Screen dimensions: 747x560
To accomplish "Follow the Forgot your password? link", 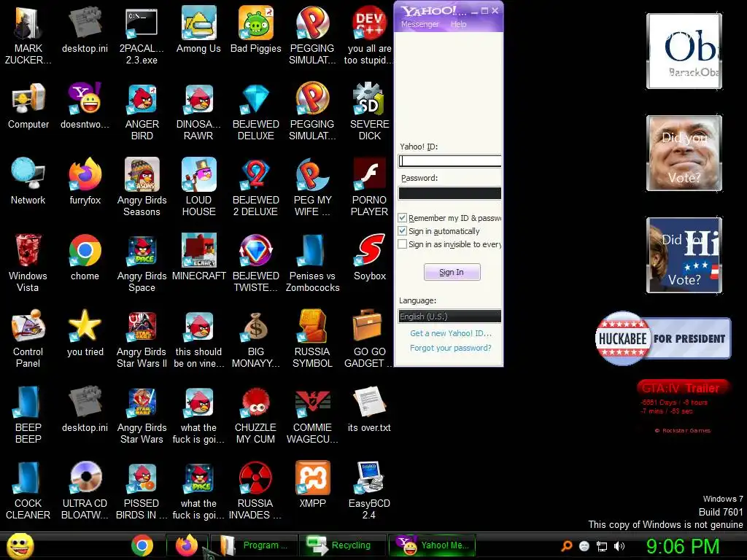I will tap(451, 348).
